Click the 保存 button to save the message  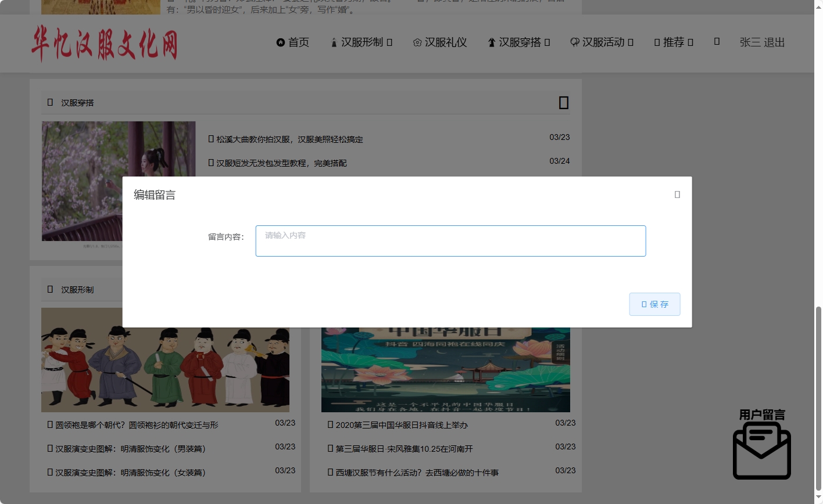coord(654,304)
